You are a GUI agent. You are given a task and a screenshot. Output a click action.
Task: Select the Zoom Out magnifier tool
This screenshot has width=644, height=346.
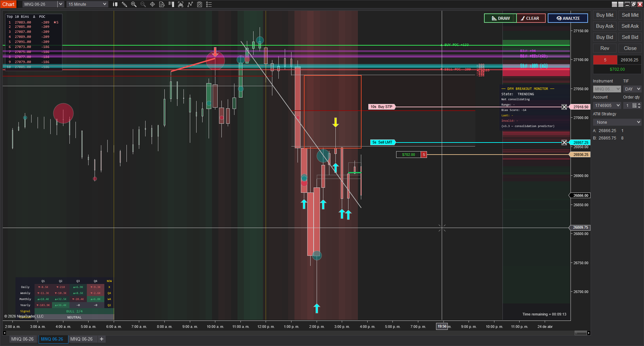coord(143,4)
